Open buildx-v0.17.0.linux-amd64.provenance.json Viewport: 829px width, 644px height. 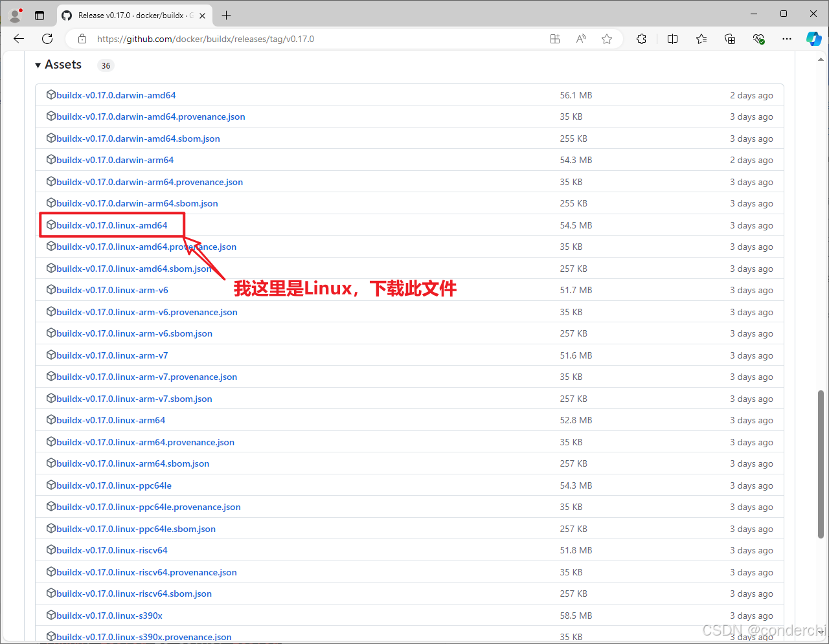pyautogui.click(x=146, y=247)
